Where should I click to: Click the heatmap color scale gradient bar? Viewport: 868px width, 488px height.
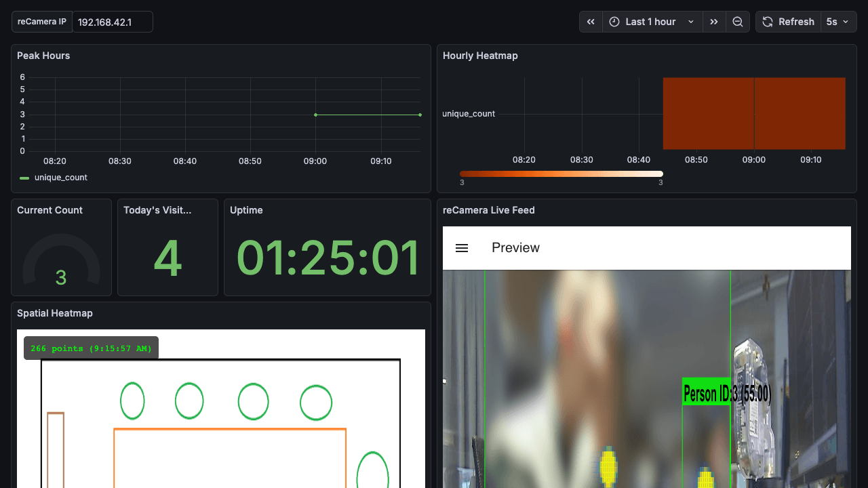click(561, 174)
